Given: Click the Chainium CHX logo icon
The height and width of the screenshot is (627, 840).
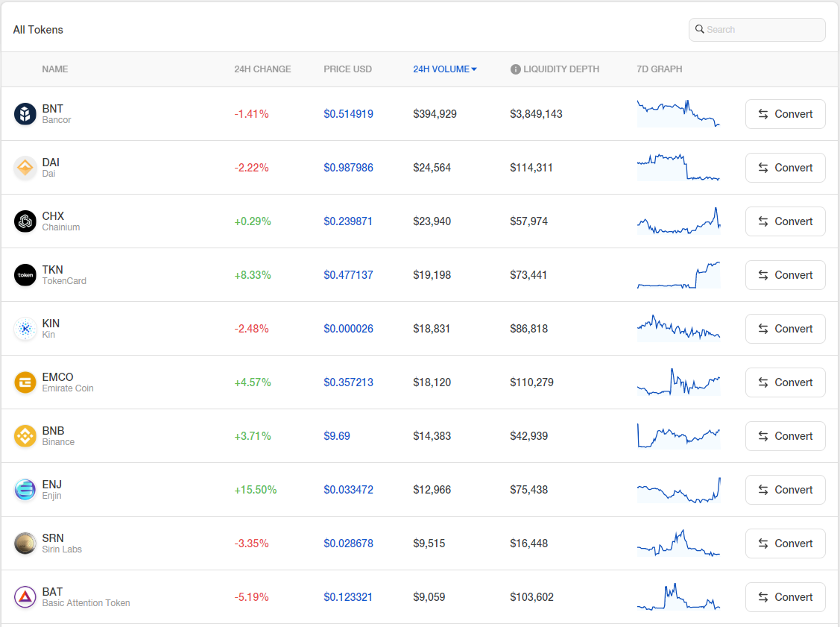Looking at the screenshot, I should coord(25,221).
